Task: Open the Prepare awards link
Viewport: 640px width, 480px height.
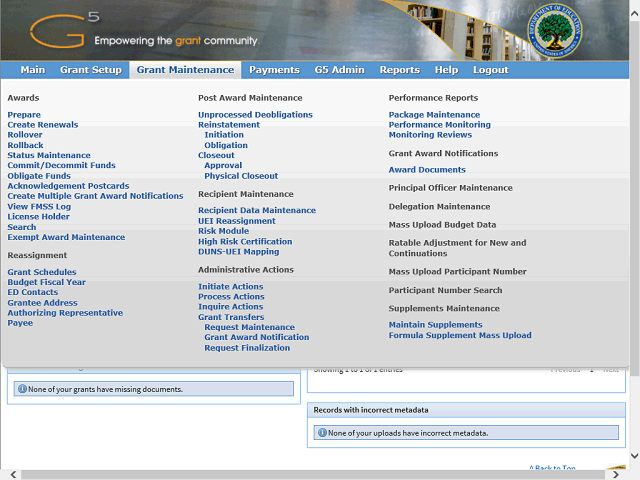Action: [24, 115]
